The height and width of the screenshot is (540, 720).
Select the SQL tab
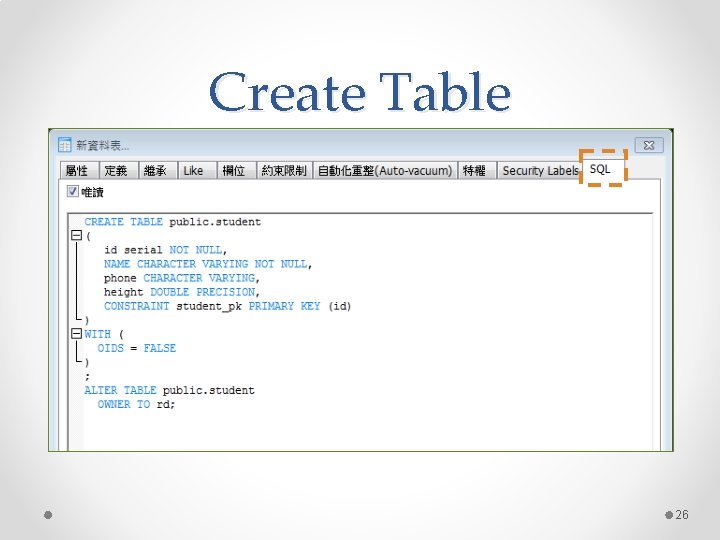(x=602, y=169)
